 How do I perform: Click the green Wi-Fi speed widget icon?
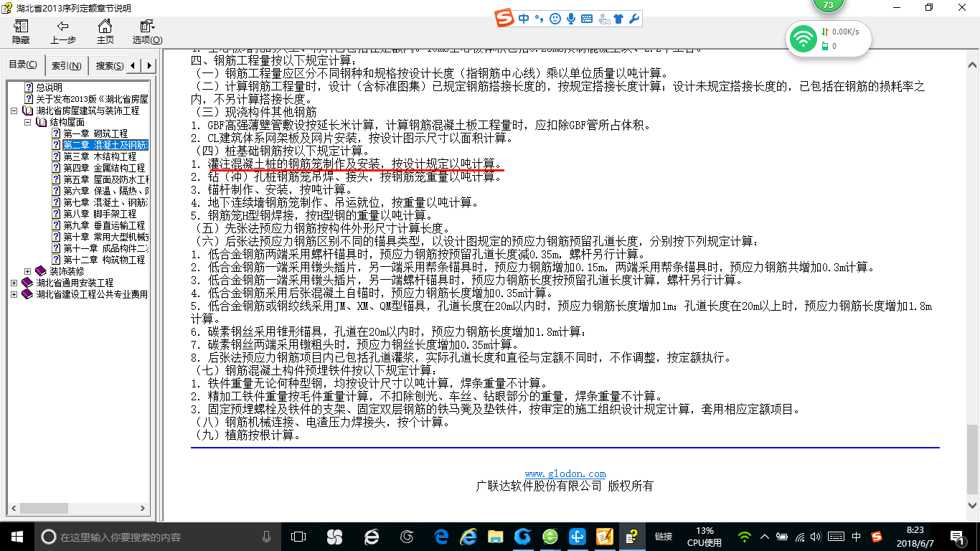pos(803,39)
